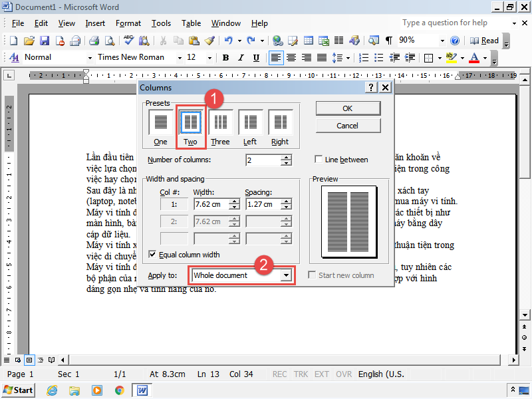532x399 pixels.
Task: Apply the red Font Color button
Action: tap(474, 58)
